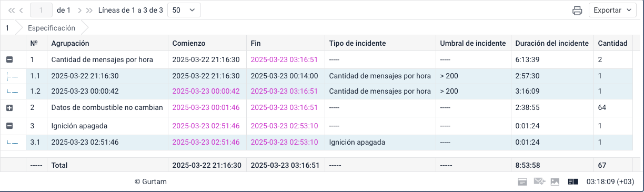Image resolution: width=644 pixels, height=192 pixels.
Task: Collapse row 1 Cantidad de mensajes por hora
Action: click(9, 60)
